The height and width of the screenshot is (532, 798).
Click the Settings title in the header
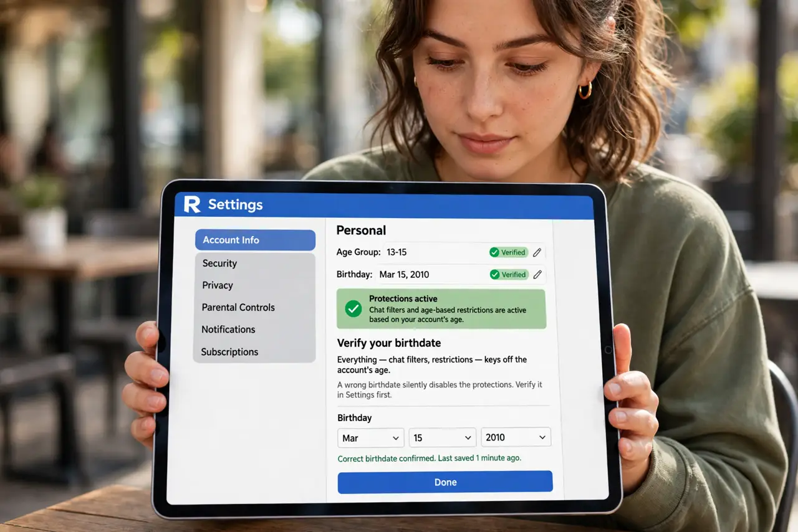pyautogui.click(x=236, y=204)
